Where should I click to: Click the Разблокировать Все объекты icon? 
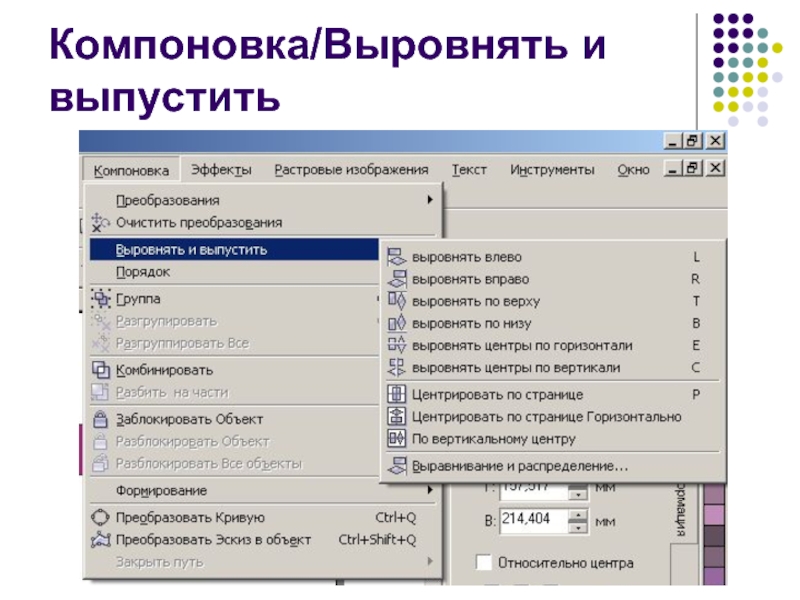click(x=101, y=463)
